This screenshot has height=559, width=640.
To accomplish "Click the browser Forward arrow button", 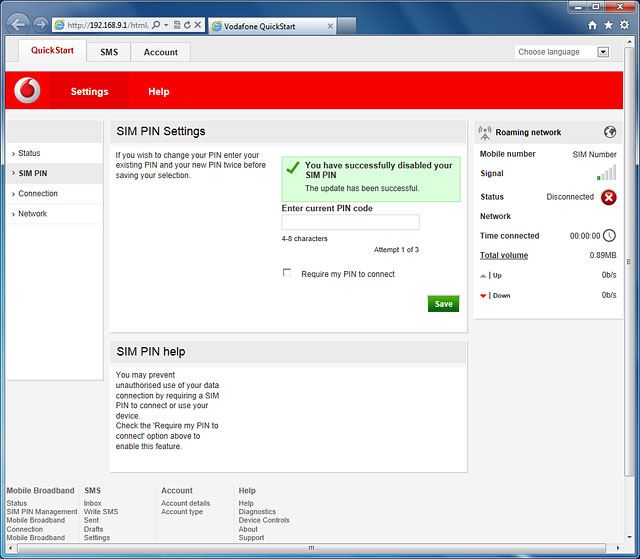I will (x=40, y=24).
